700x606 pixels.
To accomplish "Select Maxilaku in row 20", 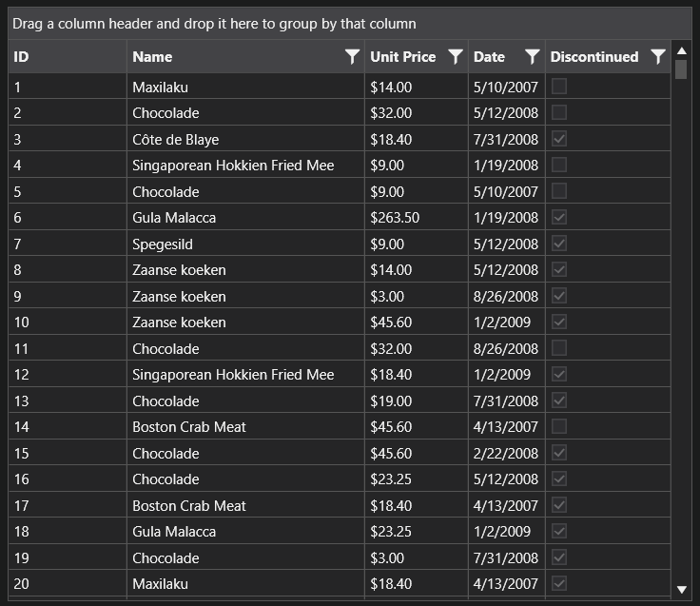I will 245,583.
